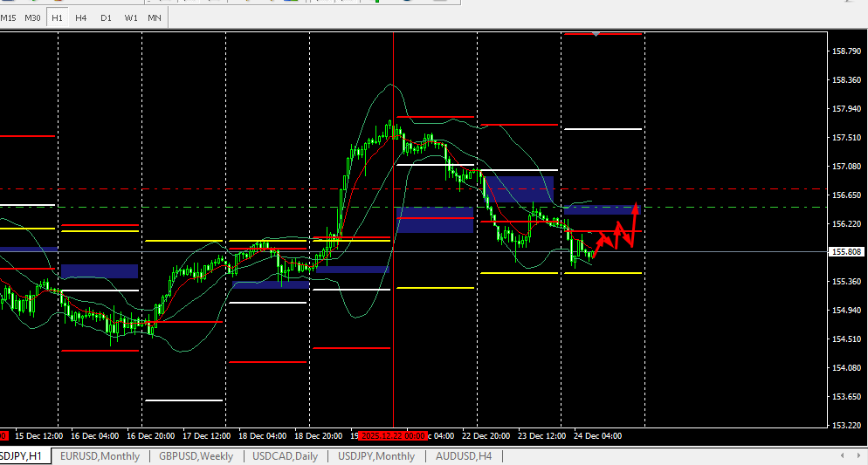
Task: Click the 18 Dec 20:00 time label
Action: [319, 435]
